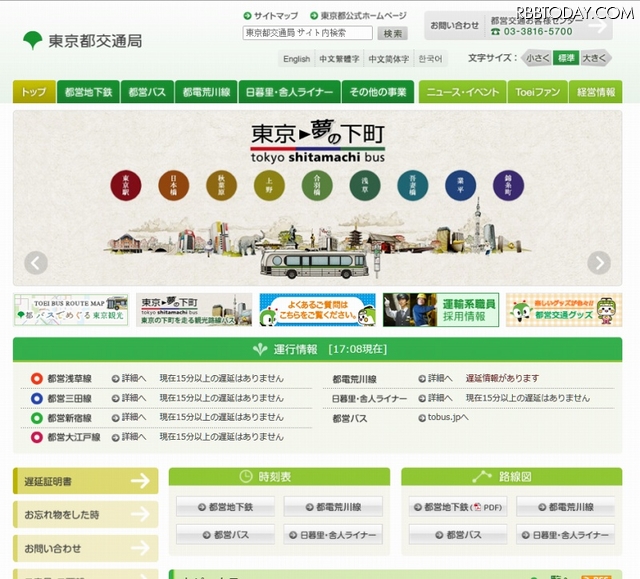Viewport: 640px width, 579px height.
Task: Open the tobus.jpへ link
Action: (x=444, y=417)
